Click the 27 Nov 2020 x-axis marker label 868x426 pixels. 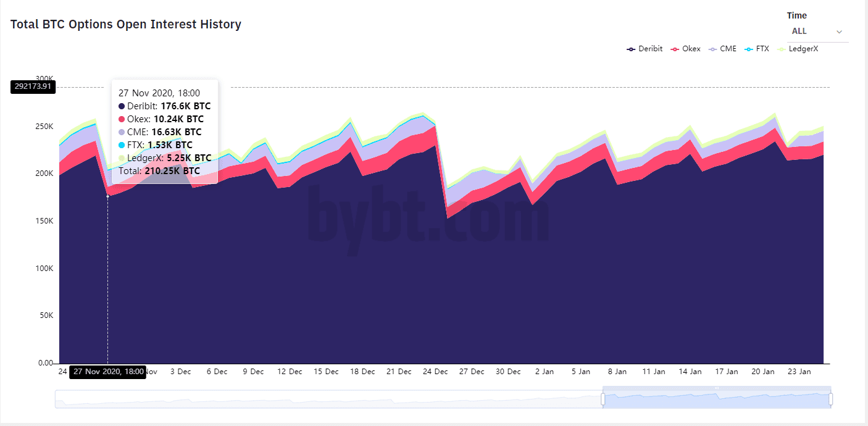tap(108, 372)
